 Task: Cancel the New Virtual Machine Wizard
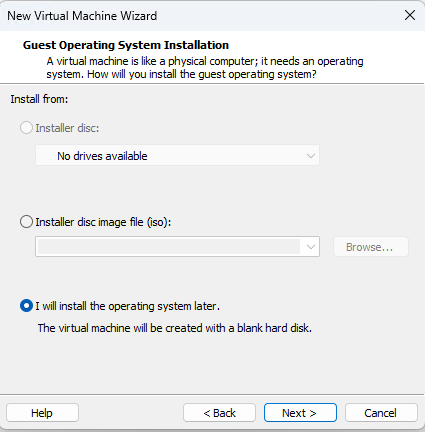(x=381, y=413)
